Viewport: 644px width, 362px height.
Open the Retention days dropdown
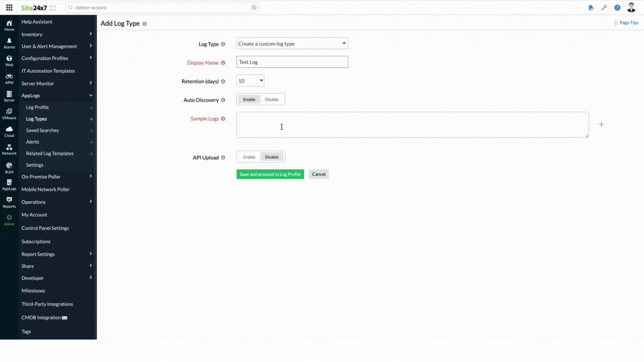click(250, 80)
